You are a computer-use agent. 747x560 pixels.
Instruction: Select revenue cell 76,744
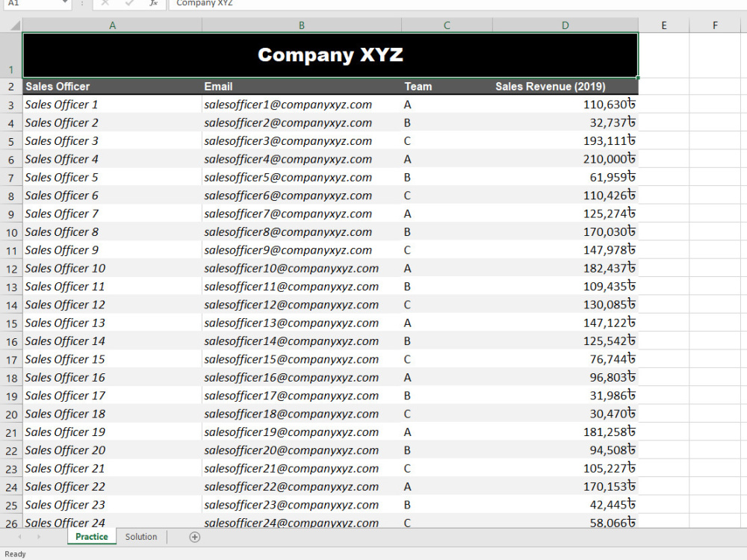click(565, 360)
